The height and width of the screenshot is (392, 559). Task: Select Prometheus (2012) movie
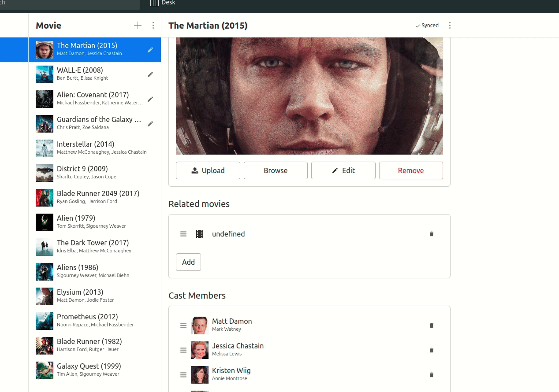95,321
